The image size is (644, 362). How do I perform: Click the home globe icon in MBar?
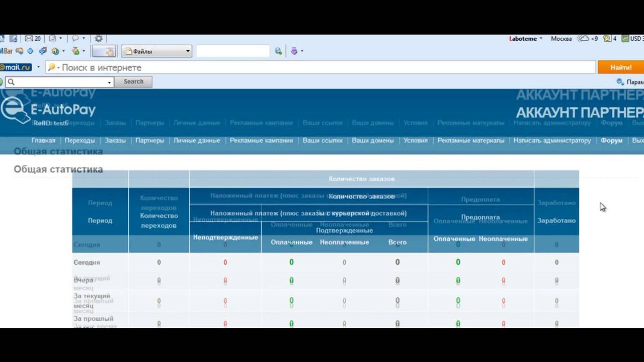pos(55,51)
